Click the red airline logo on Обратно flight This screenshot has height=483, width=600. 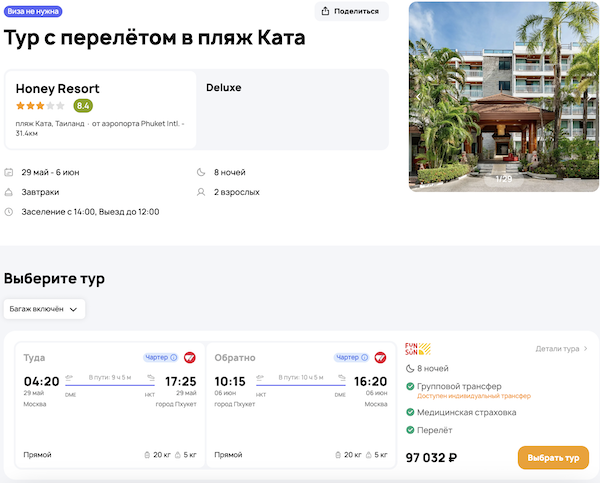coord(381,357)
